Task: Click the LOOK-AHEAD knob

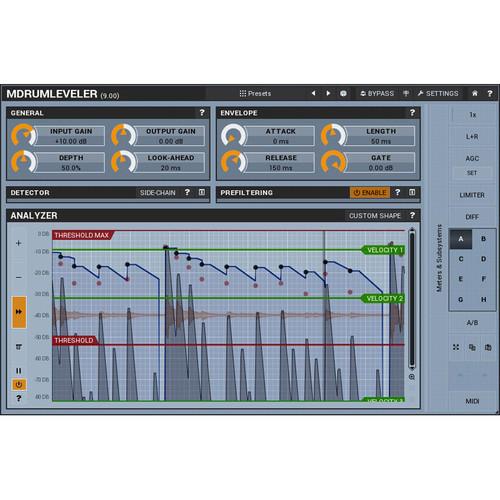Action: pyautogui.click(x=123, y=162)
